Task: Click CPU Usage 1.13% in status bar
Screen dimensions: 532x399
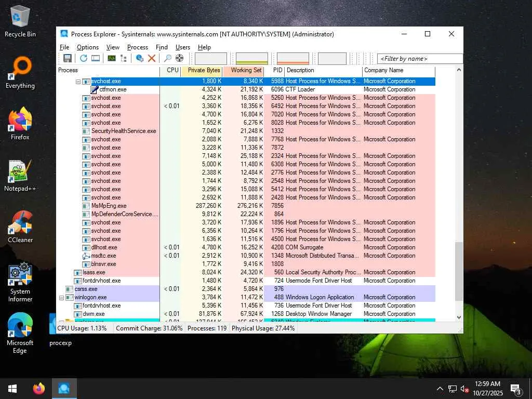Action: pos(82,328)
